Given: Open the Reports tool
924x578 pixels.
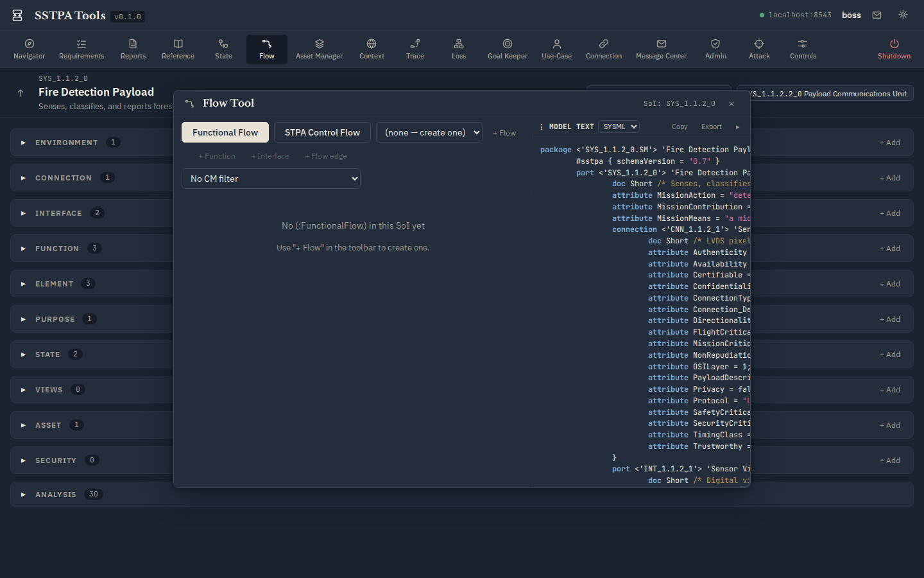Looking at the screenshot, I should coord(133,49).
